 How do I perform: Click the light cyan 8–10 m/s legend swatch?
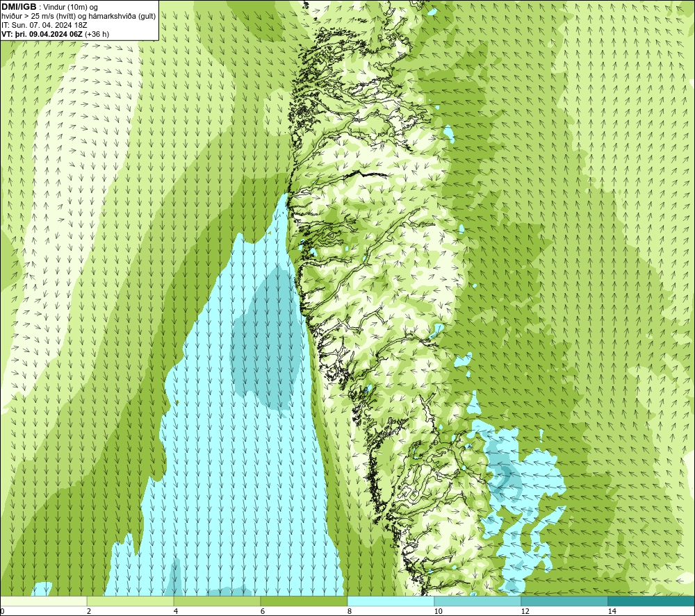point(391,601)
